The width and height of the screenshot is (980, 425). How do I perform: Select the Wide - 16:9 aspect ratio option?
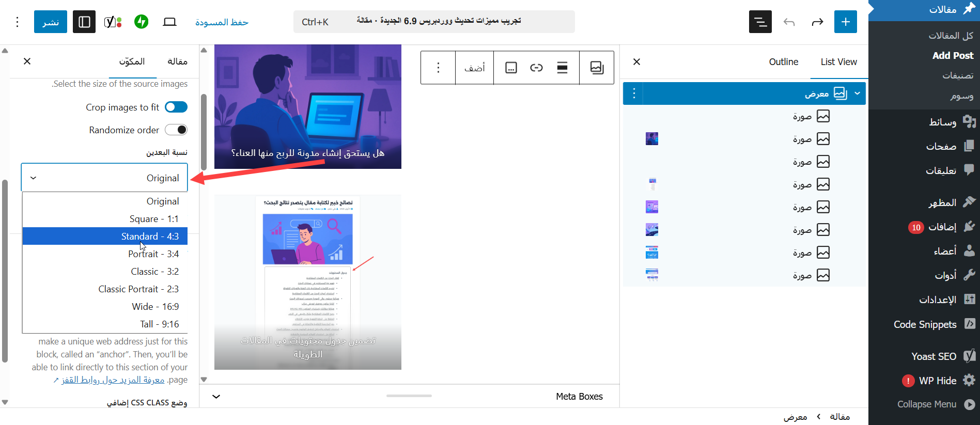pos(155,307)
